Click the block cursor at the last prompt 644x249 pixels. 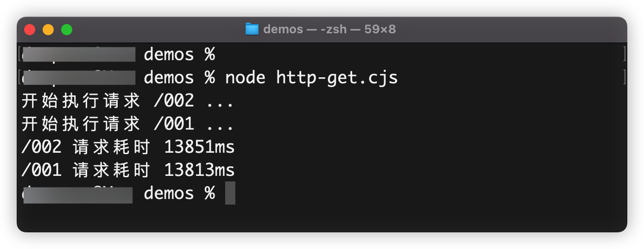pos(230,193)
